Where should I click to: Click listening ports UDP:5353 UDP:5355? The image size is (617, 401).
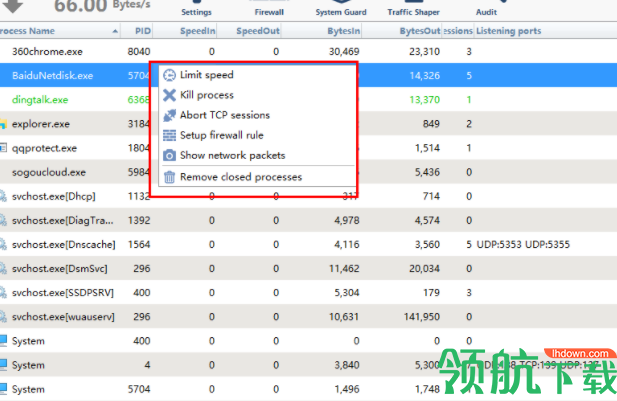tap(523, 244)
